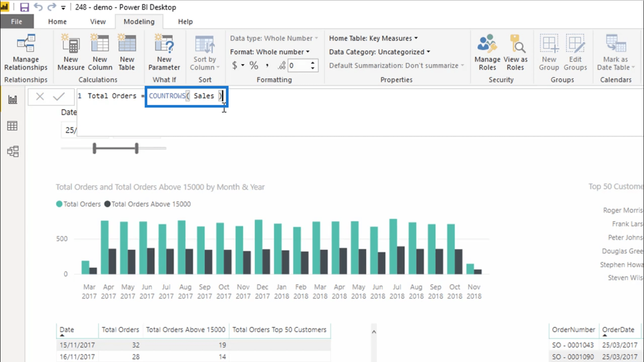Click the SO - 0001090 order cell
Viewport: 644px width, 362px height.
pos(573,357)
